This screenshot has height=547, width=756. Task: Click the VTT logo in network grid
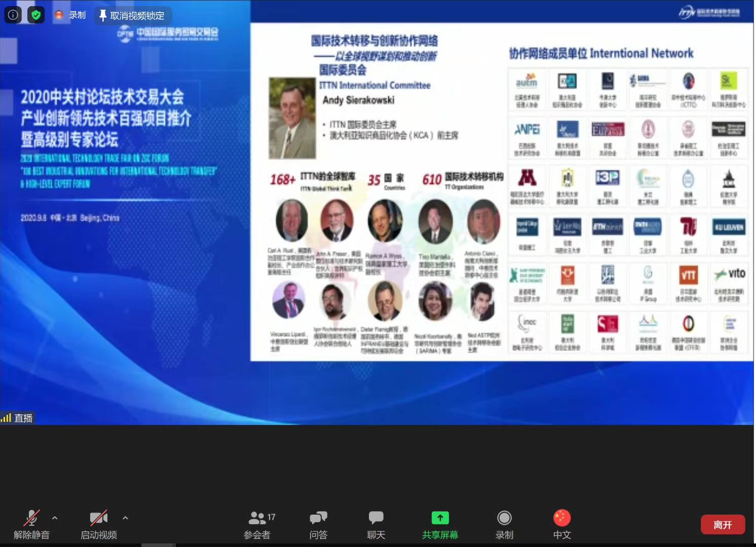688,275
